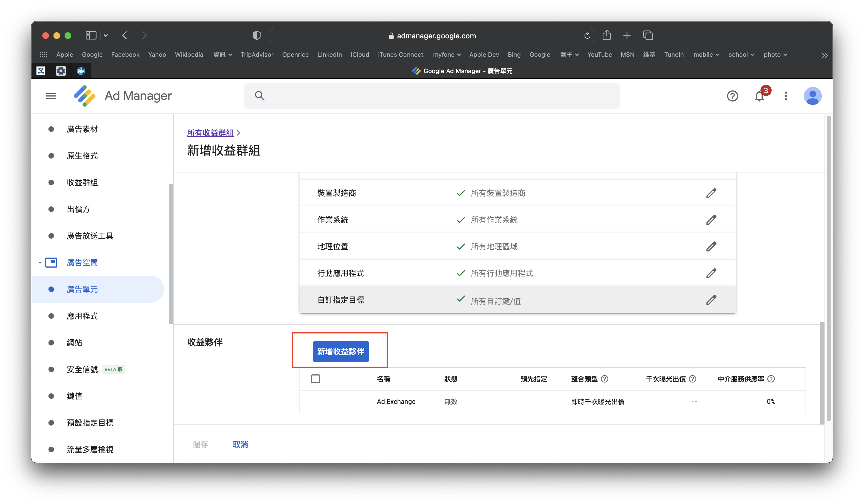Expand the mobile bookmarks folder
Screen dimensions: 864x504
pyautogui.click(x=706, y=55)
